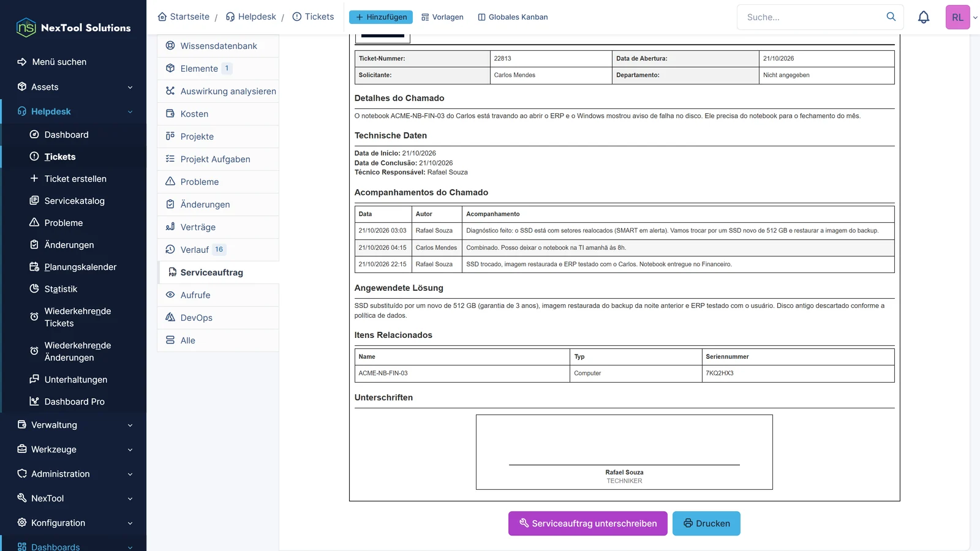Expand the Werkzeuge section chevron
Viewport: 980px width, 551px height.
pyautogui.click(x=130, y=450)
